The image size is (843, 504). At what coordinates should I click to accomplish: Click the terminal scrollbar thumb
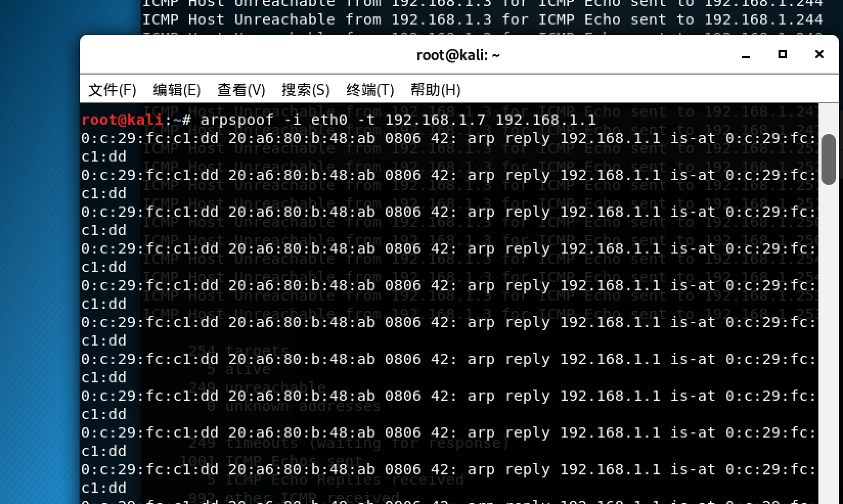coord(828,159)
